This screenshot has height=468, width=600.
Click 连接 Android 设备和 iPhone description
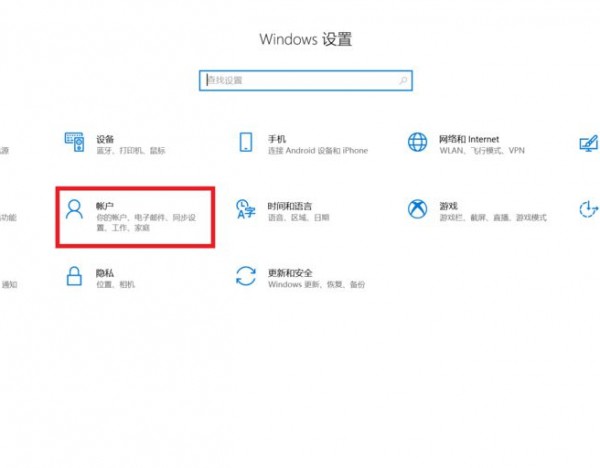(x=318, y=150)
